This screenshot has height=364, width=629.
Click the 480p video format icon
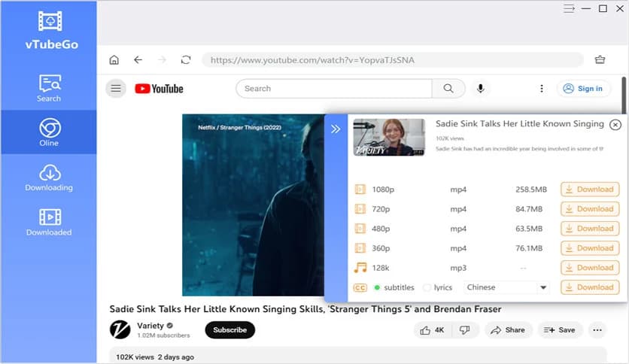click(x=360, y=229)
